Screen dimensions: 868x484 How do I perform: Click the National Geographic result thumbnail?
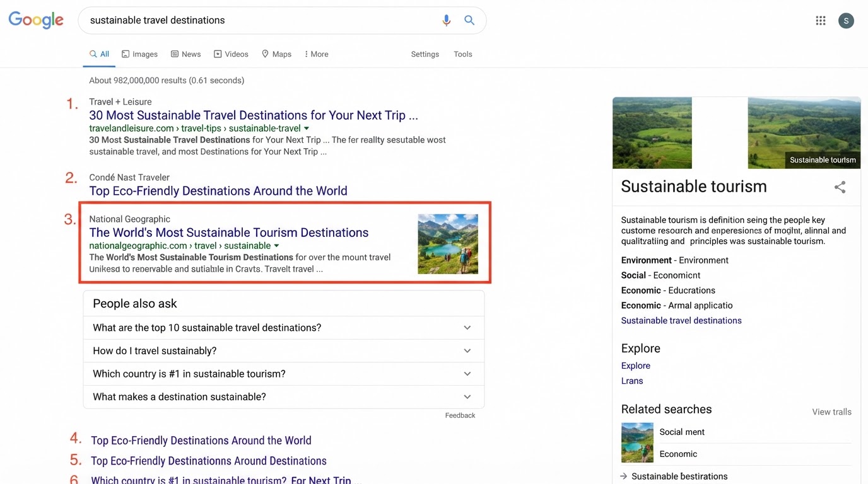(x=448, y=244)
